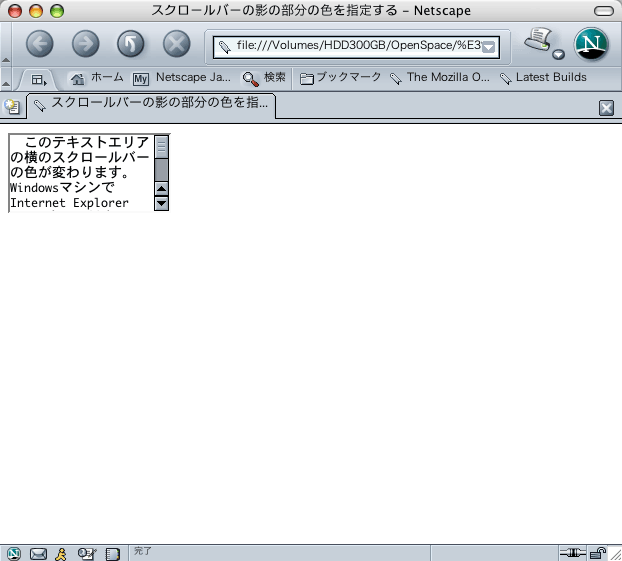This screenshot has width=622, height=561.
Task: Click inside the textarea text
Action: [x=81, y=173]
